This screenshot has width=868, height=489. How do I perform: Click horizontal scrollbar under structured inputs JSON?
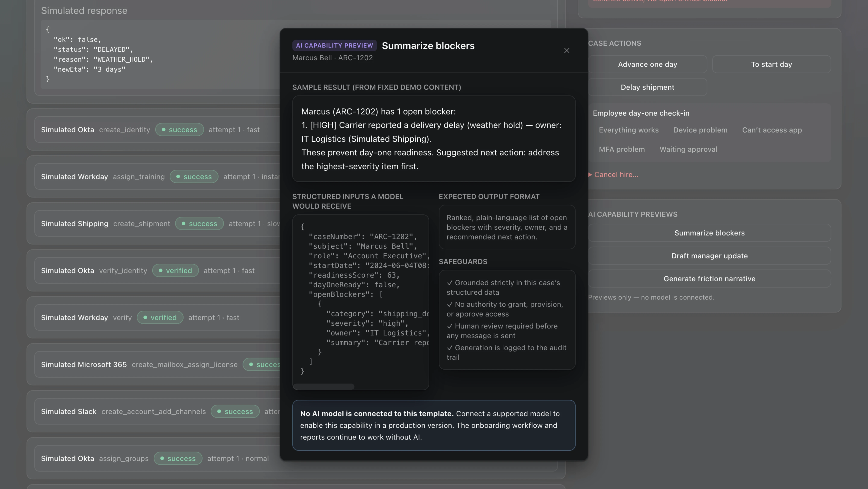[324, 386]
